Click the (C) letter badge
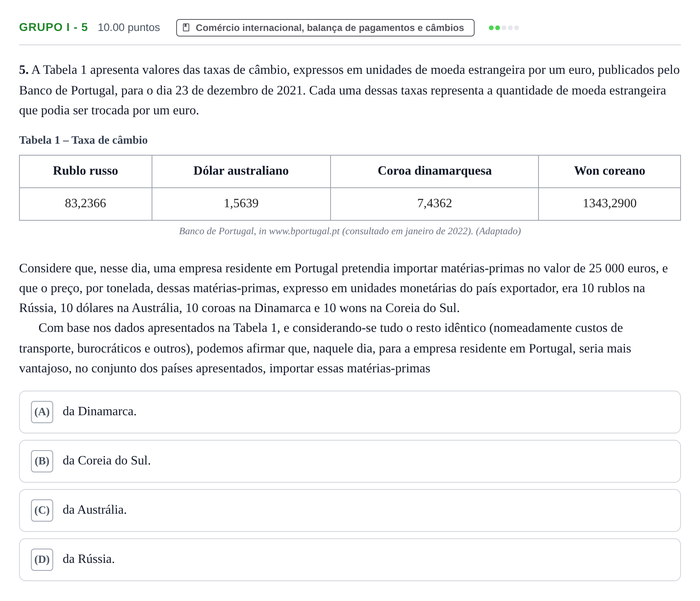Screen dimensions: 700x601 [42, 510]
